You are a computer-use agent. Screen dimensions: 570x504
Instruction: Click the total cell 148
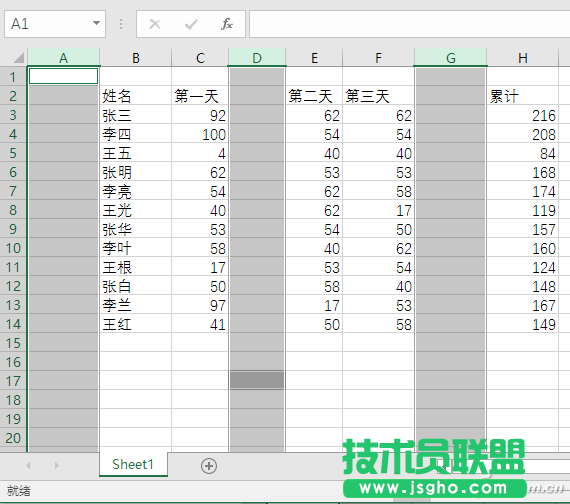(523, 286)
